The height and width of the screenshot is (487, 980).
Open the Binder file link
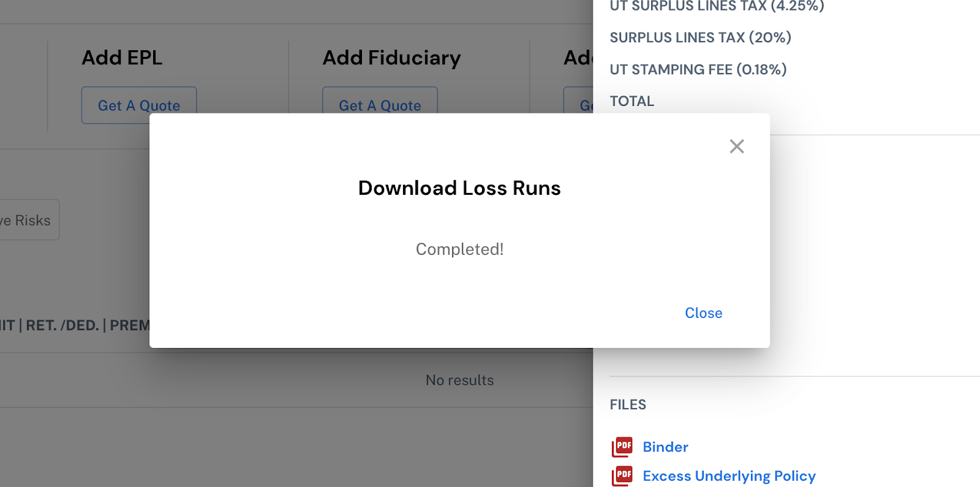tap(665, 447)
